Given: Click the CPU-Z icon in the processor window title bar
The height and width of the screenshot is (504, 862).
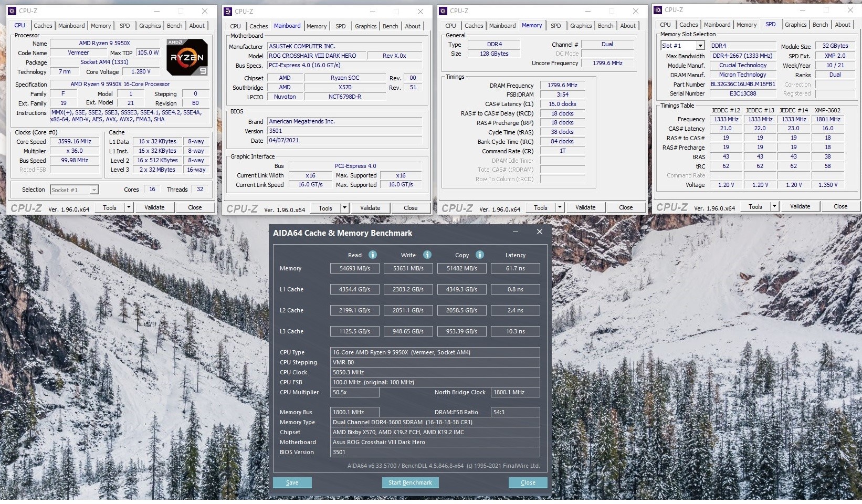Looking at the screenshot, I should [12, 10].
